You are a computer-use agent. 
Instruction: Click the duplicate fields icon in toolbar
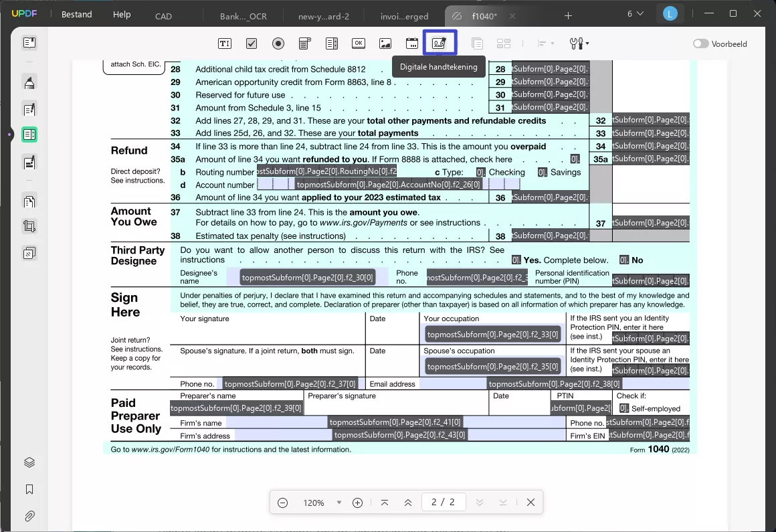pyautogui.click(x=477, y=43)
